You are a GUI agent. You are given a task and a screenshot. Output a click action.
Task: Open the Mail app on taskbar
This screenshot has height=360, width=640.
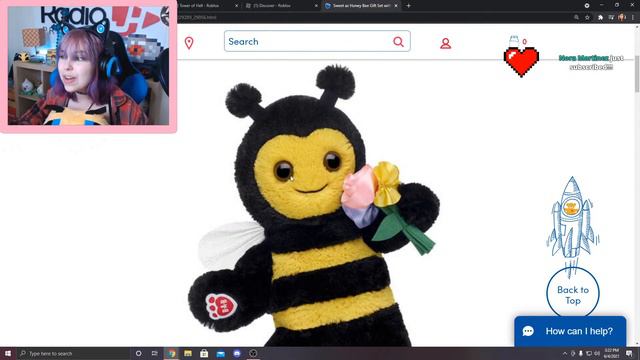220,354
